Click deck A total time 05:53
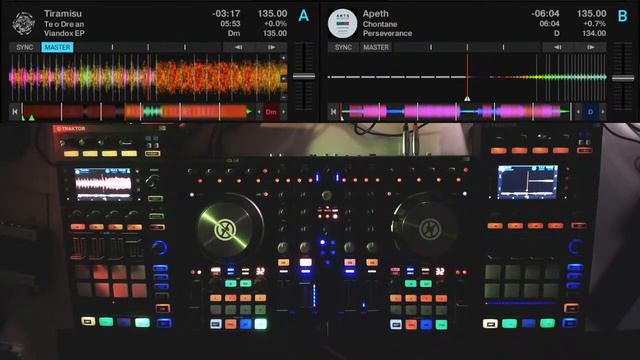 point(230,24)
